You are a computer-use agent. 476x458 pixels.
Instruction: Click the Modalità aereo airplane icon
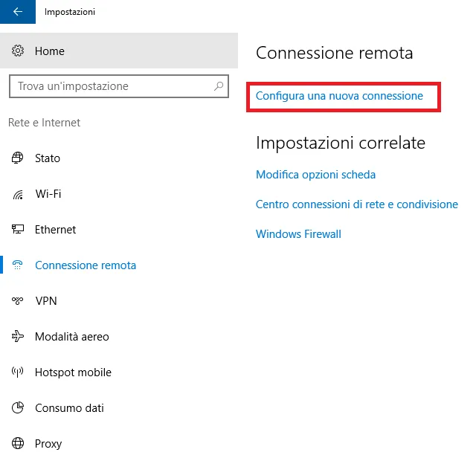tap(19, 337)
